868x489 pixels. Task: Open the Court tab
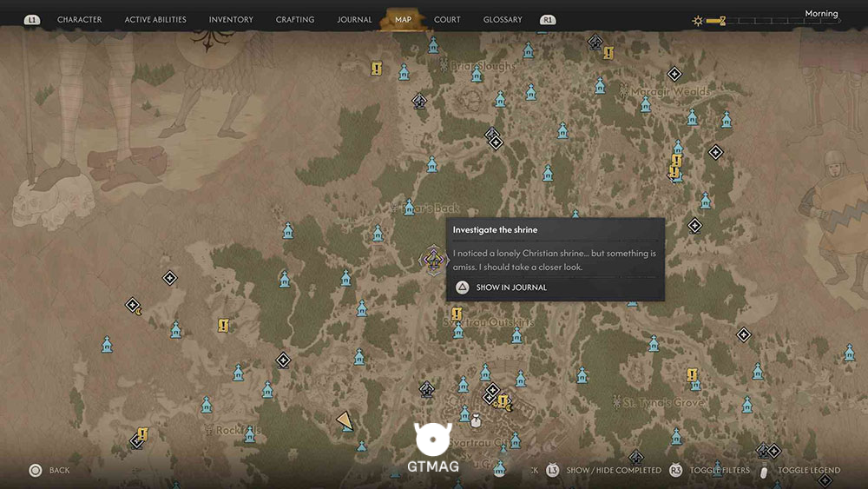coord(447,19)
